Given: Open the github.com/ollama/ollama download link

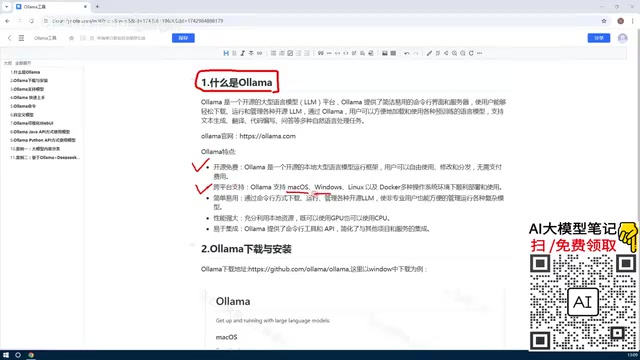Looking at the screenshot, I should [x=298, y=269].
